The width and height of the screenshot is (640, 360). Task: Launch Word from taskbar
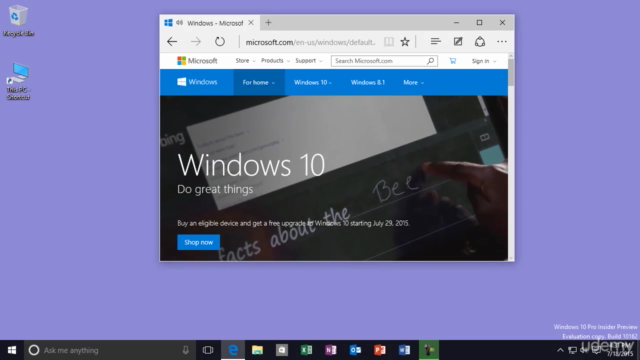(404, 350)
